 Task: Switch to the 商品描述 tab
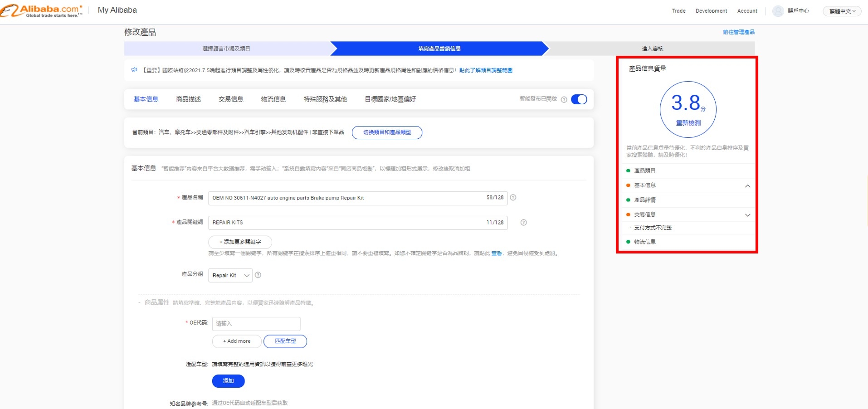tap(188, 99)
